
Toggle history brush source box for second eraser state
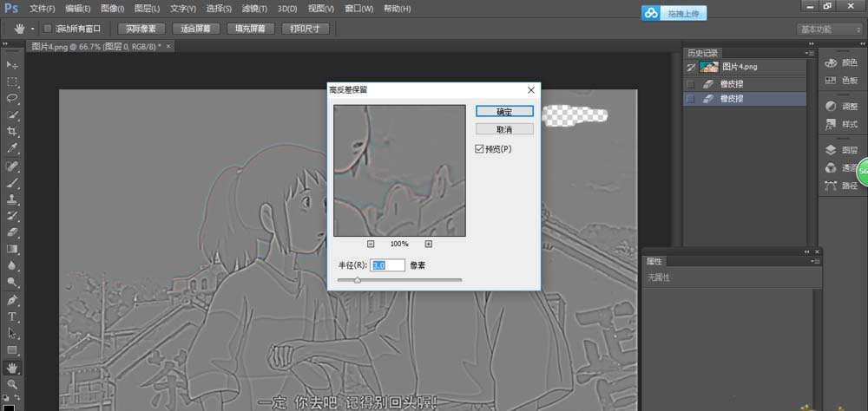point(690,100)
